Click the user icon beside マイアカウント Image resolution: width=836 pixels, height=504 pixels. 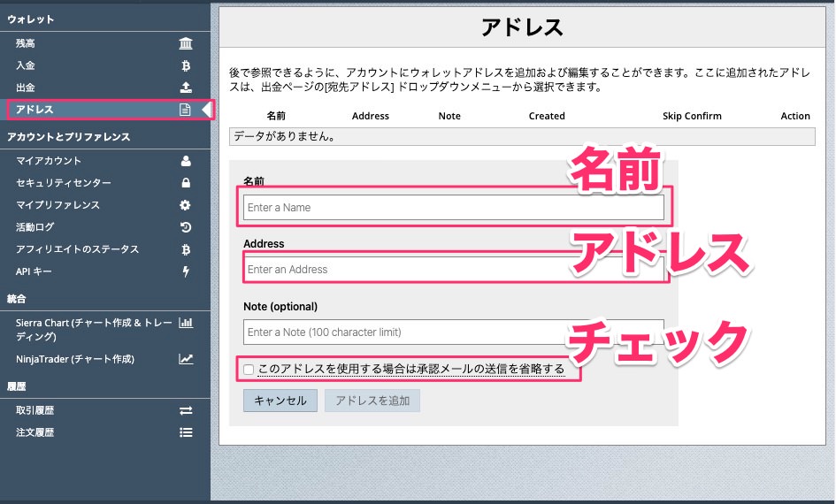(186, 161)
